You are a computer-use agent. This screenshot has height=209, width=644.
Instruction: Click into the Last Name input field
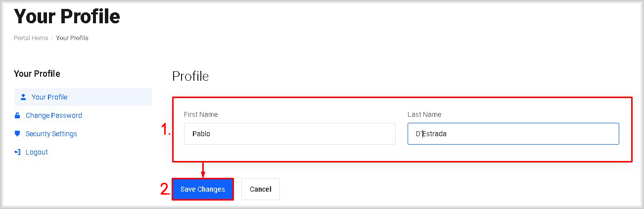point(513,134)
